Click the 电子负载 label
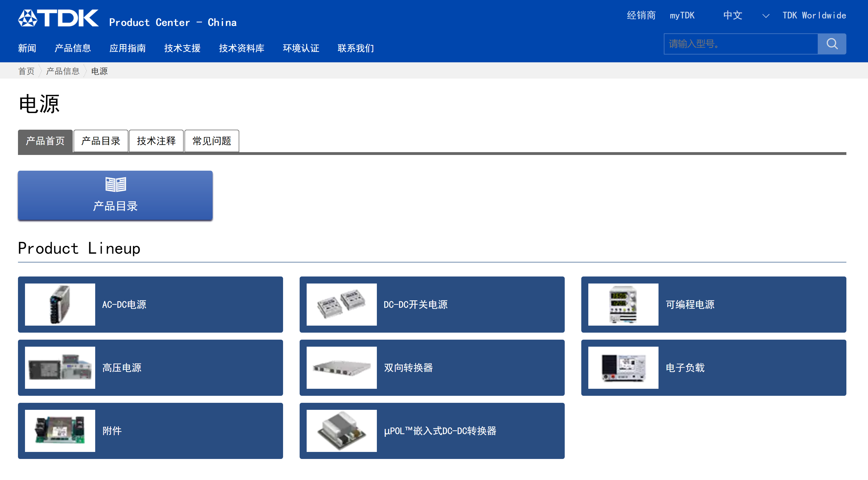Image resolution: width=868 pixels, height=480 pixels. click(x=685, y=368)
